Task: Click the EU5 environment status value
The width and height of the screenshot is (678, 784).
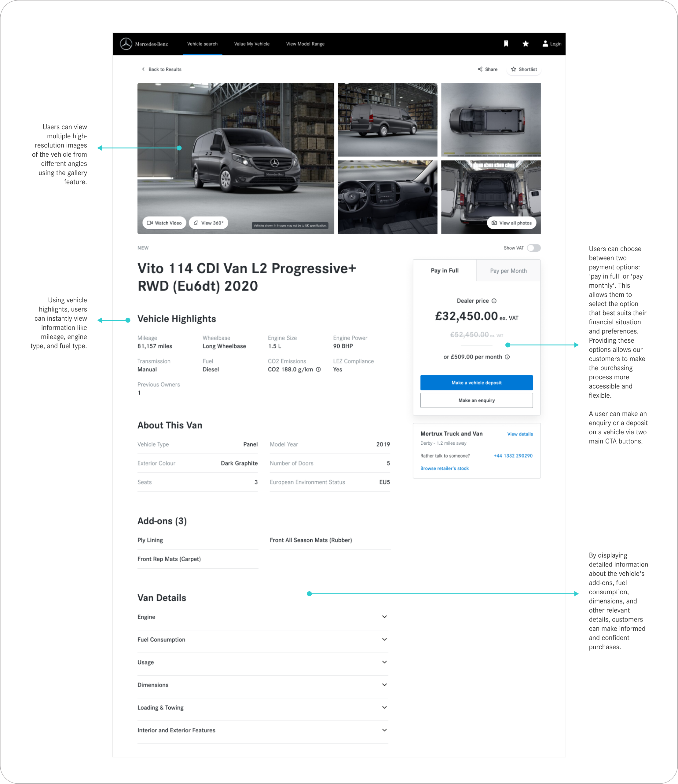Action: coord(385,482)
